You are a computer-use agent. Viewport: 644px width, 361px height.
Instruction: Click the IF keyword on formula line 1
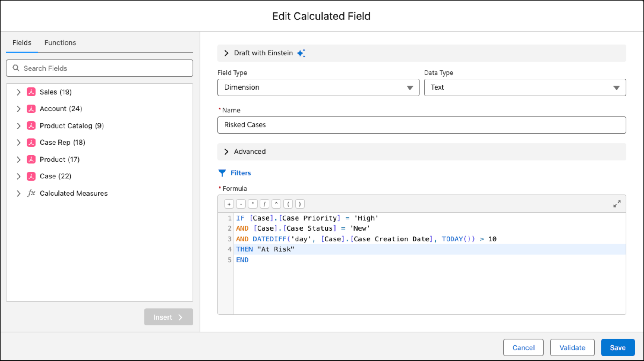coord(240,218)
